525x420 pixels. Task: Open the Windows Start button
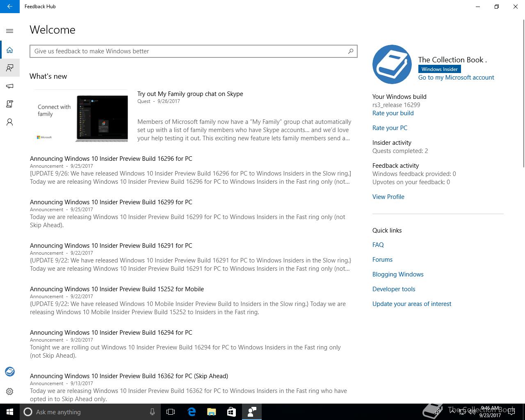click(x=10, y=412)
